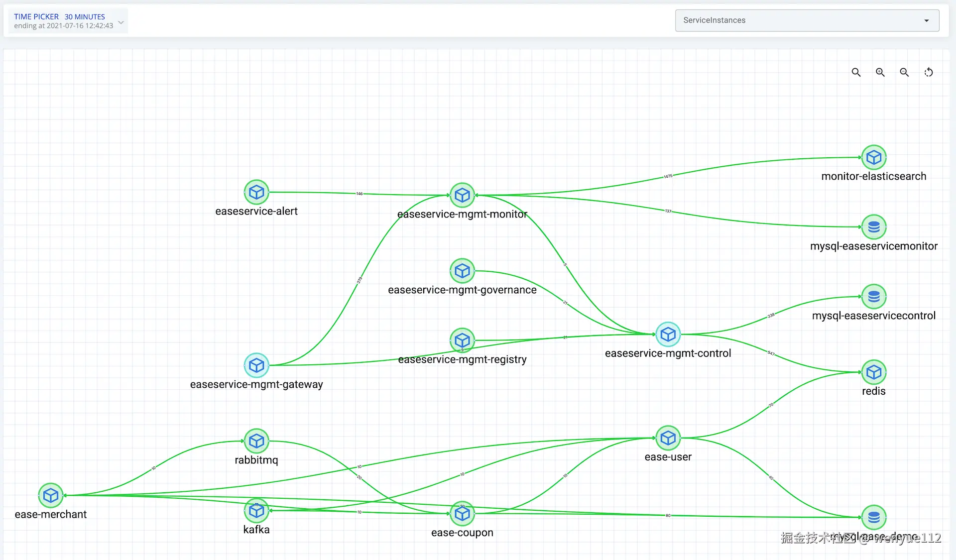
Task: Expand the time picker chevron
Action: [120, 22]
